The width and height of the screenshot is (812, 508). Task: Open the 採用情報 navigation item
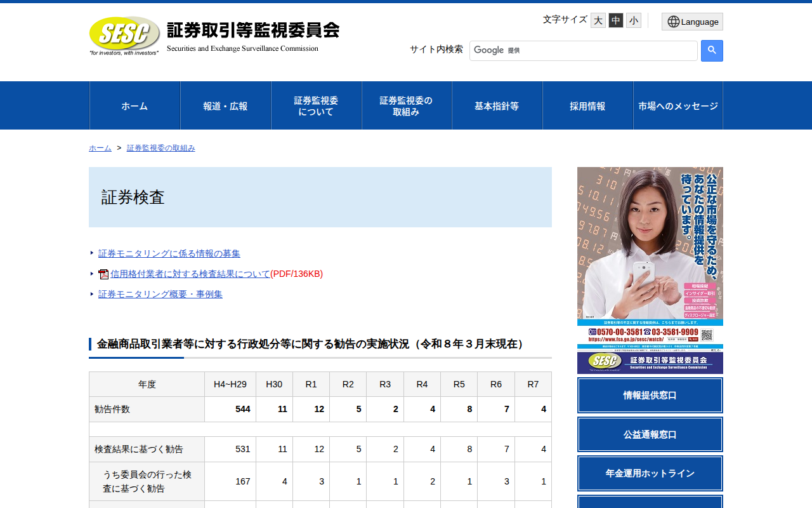point(588,105)
